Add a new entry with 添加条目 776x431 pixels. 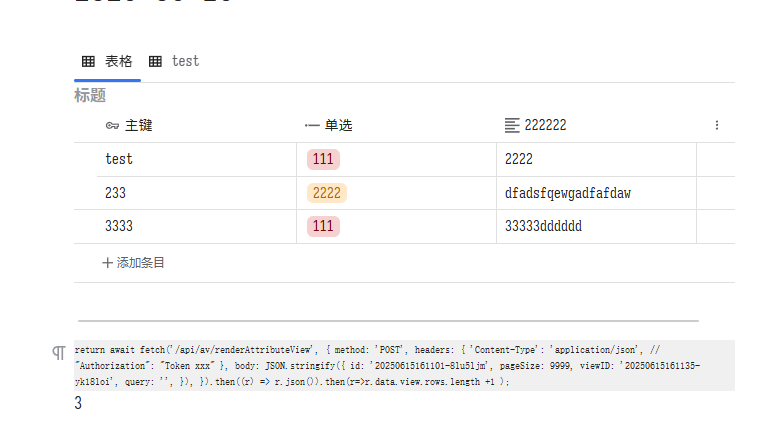tap(134, 263)
